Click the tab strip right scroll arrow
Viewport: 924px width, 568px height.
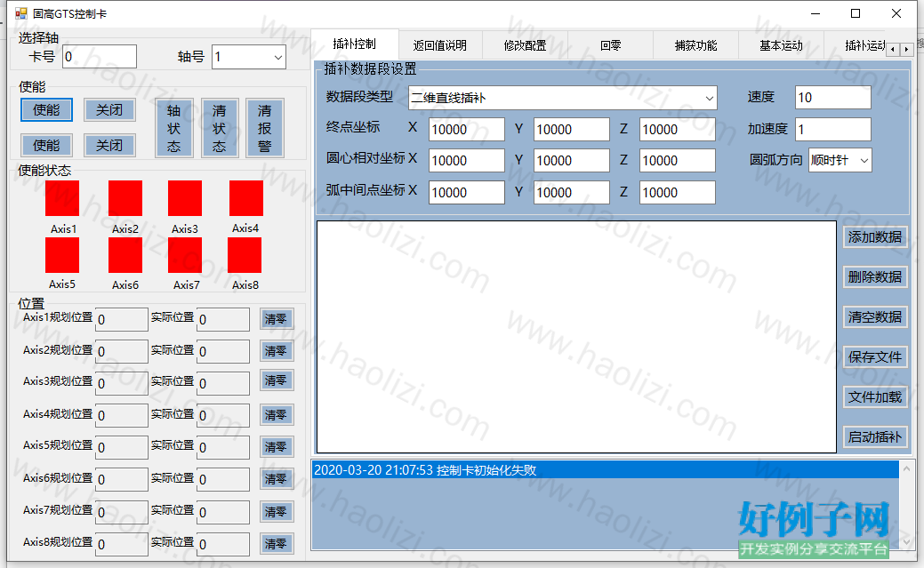click(x=907, y=50)
